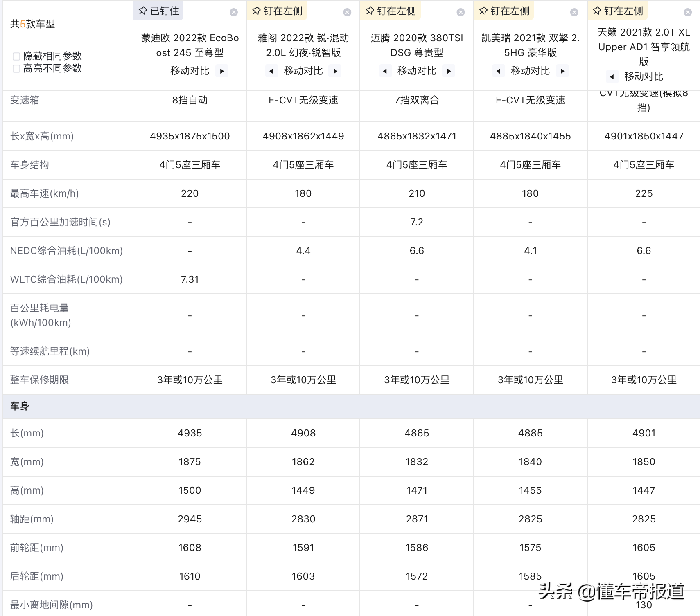Select 4.4 NEDC fuel value for 雅阁
700x616 pixels.
(x=303, y=251)
